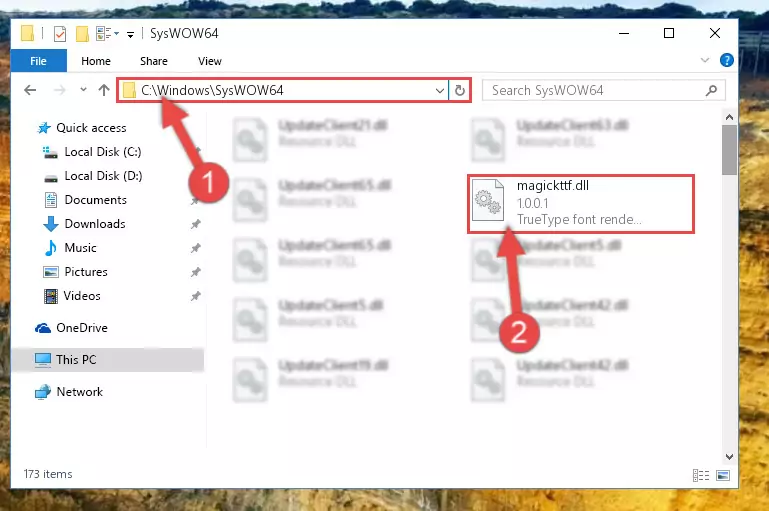Click the version text 1.0.0.1
Viewport: 769px width, 511px height.
point(533,203)
